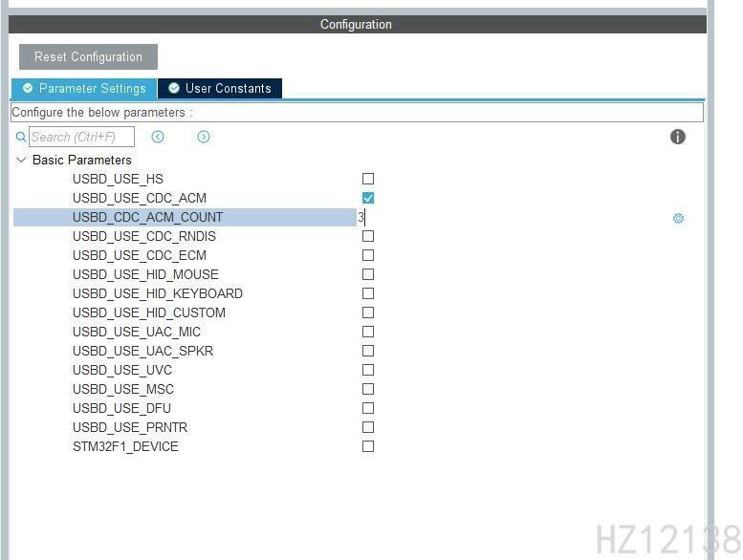Enable the USBD_USE_PRNTR checkbox
Viewport: 743px width, 560px height.
click(368, 427)
